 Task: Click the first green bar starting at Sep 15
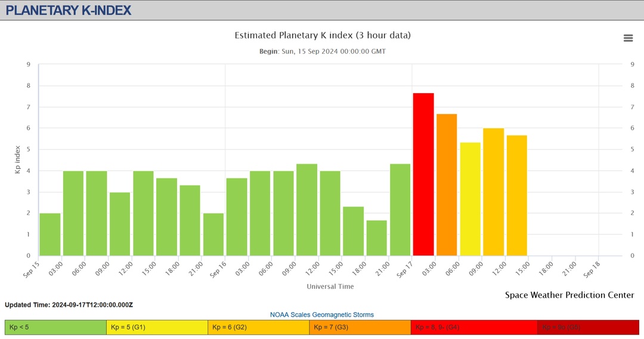point(50,234)
